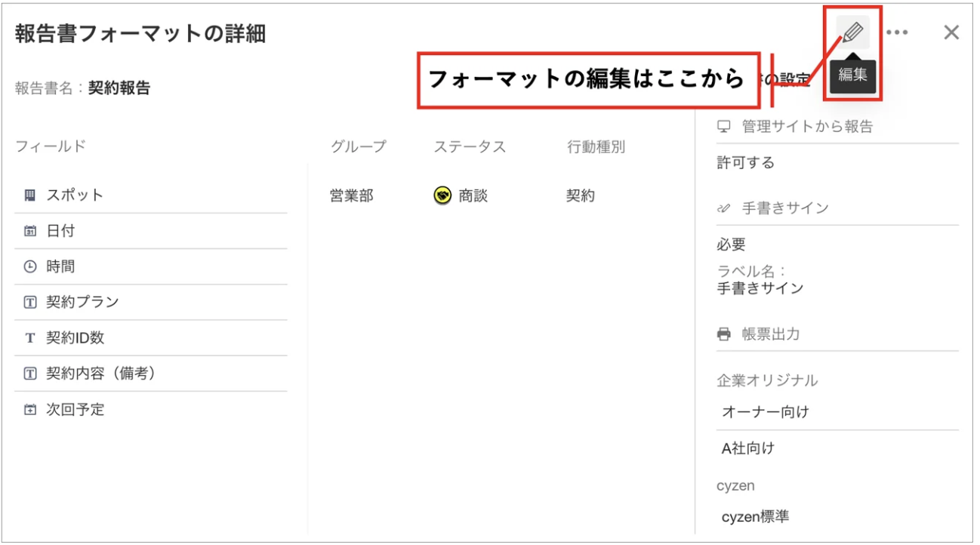Image resolution: width=980 pixels, height=545 pixels.
Task: Click the cyzen subheading
Action: coord(735,486)
